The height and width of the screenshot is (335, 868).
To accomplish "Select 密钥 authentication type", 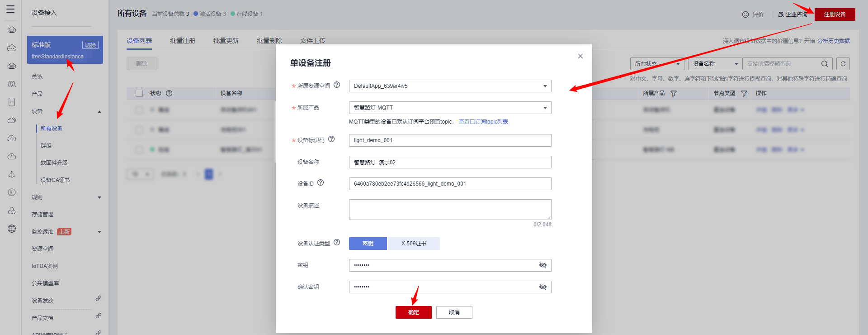I will [368, 244].
